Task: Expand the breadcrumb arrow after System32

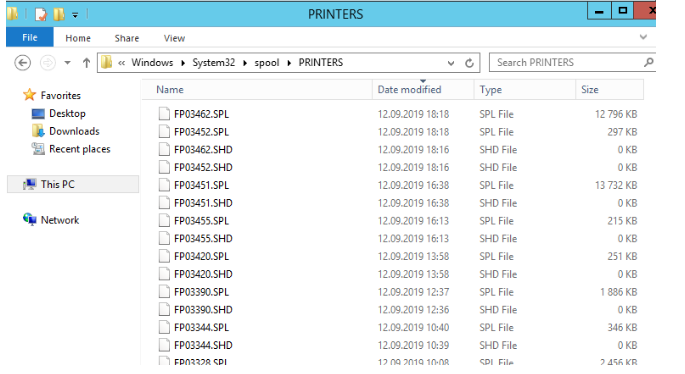Action: (x=245, y=63)
